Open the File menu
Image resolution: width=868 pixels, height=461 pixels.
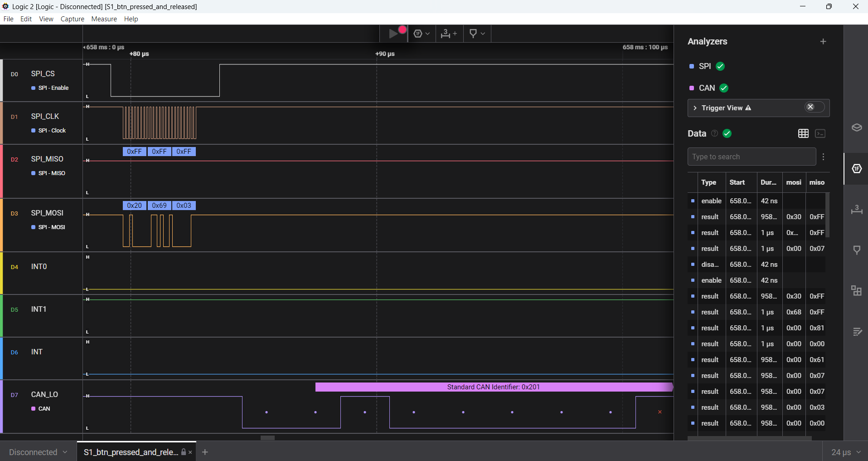(x=8, y=19)
